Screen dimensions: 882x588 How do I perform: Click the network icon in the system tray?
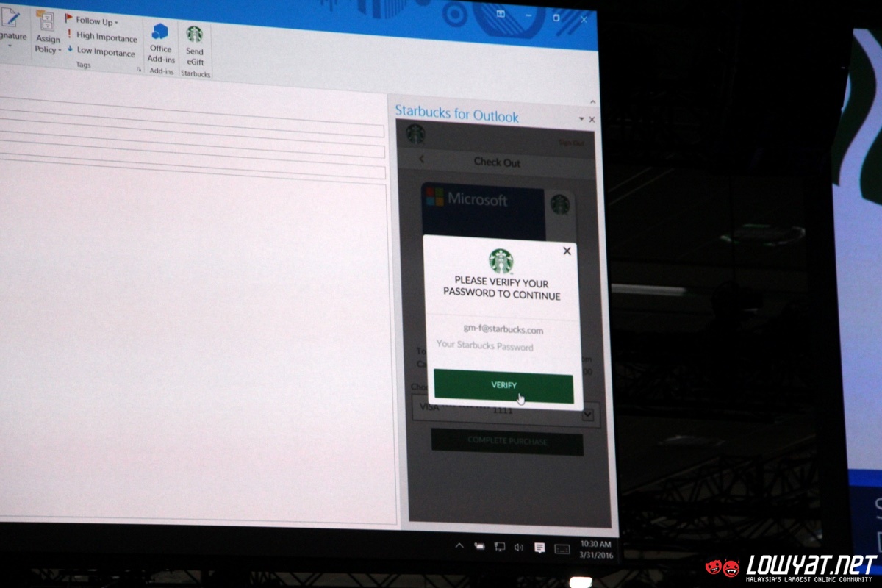500,547
